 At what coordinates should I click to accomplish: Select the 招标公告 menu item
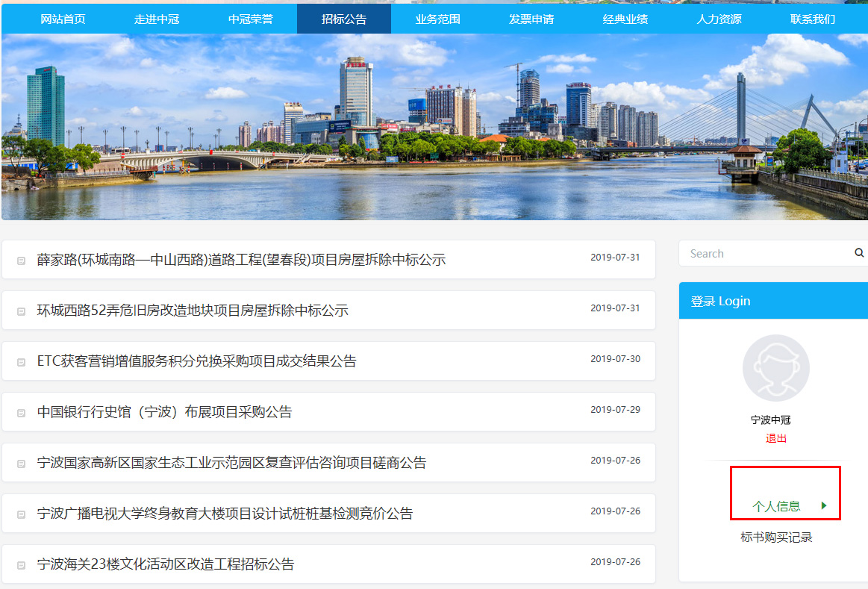point(344,19)
